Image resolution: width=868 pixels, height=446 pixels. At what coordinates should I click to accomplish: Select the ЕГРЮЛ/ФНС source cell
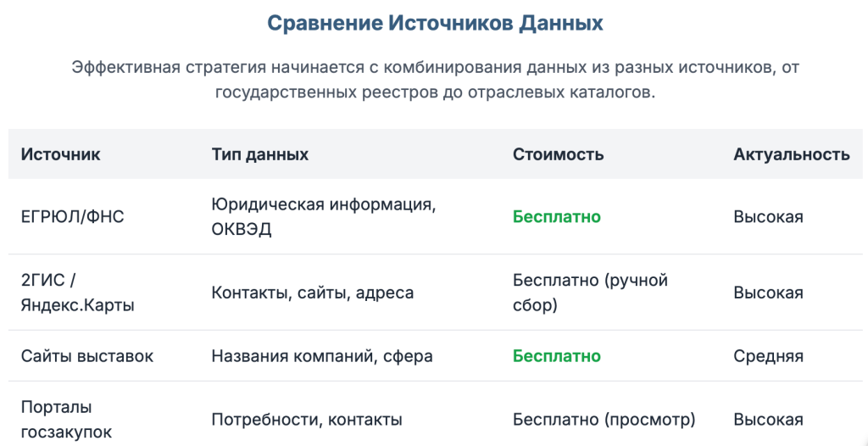point(73,216)
